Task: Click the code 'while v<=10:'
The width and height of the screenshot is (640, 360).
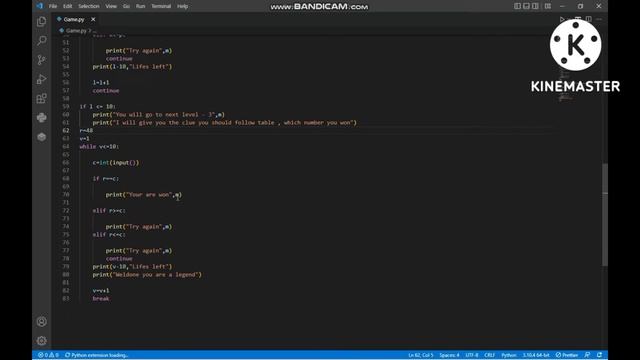Action: [x=99, y=147]
